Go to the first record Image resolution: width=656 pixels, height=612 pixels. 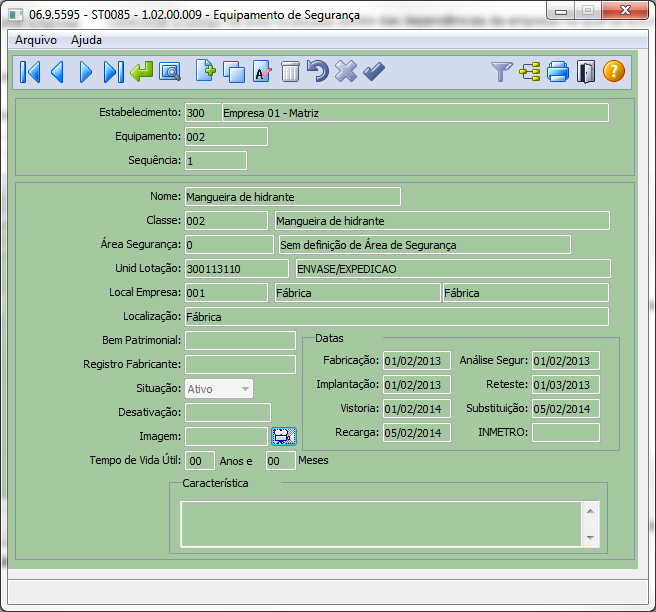(30, 72)
